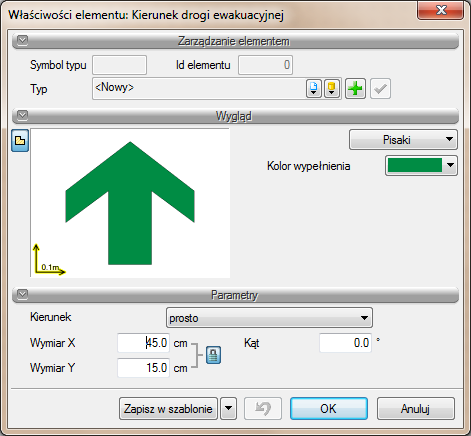Open arrow next to Zapisz w szablonie

(229, 408)
